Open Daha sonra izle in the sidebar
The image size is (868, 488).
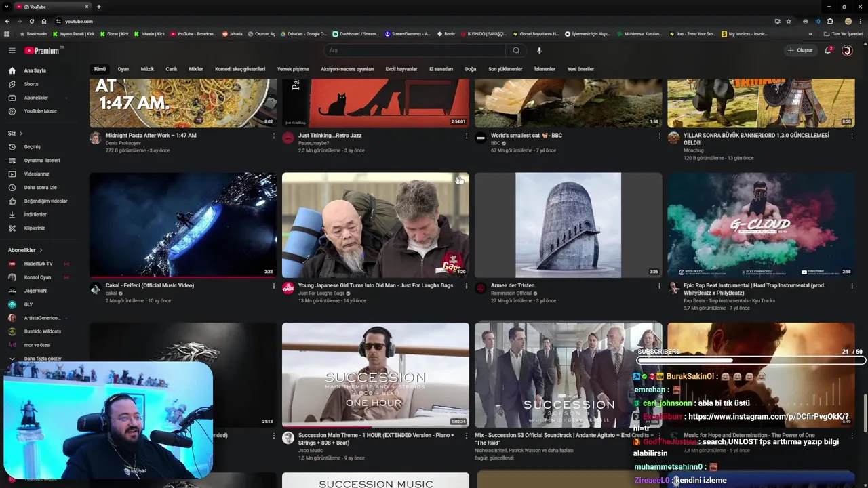41,188
